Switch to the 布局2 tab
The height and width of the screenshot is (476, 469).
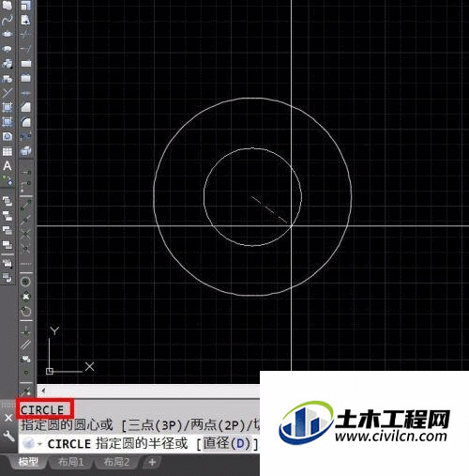pyautogui.click(x=116, y=462)
